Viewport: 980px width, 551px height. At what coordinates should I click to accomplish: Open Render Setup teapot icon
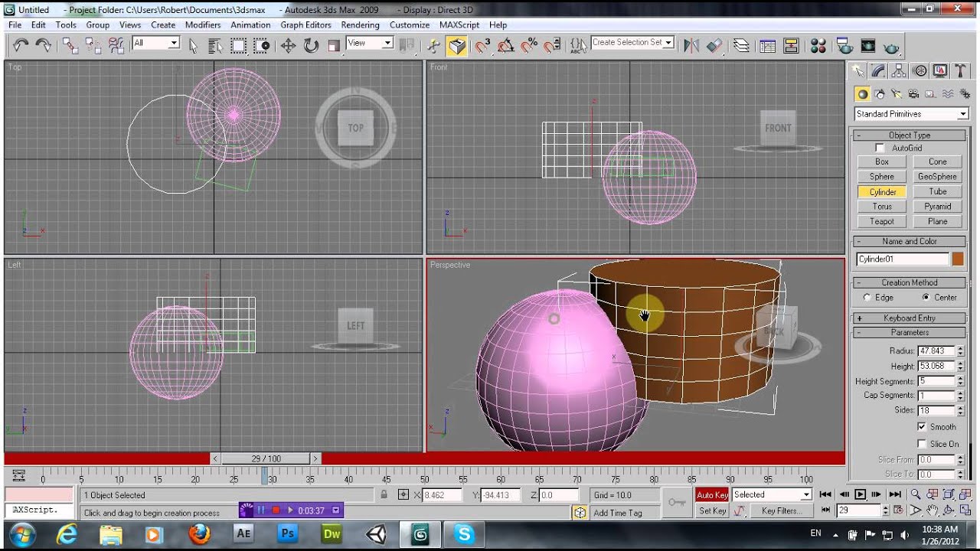pyautogui.click(x=844, y=45)
